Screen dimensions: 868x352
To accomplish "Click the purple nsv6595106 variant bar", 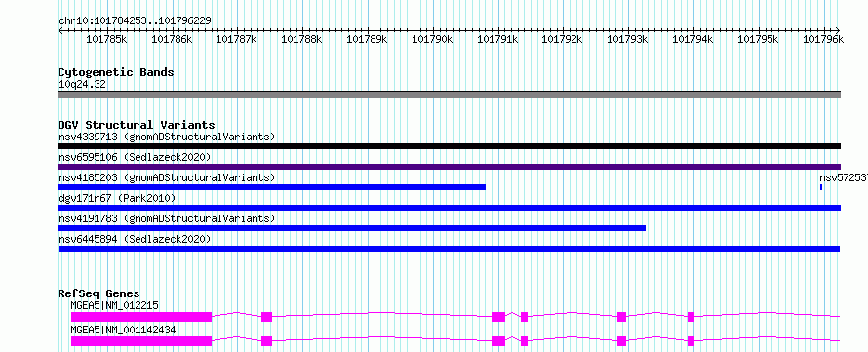I will pyautogui.click(x=450, y=167).
